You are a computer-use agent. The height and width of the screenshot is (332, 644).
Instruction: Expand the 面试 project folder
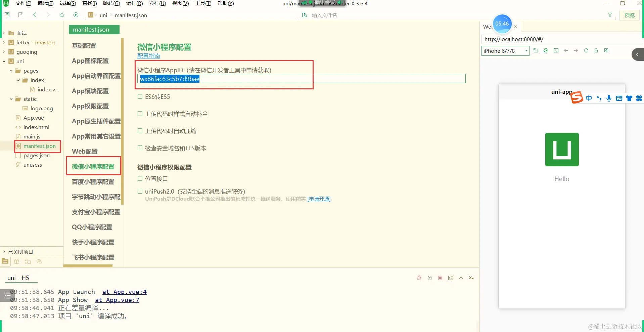point(4,33)
